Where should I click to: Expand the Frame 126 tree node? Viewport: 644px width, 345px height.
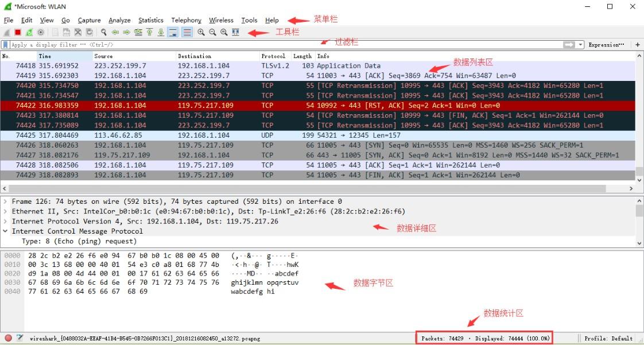pos(5,201)
